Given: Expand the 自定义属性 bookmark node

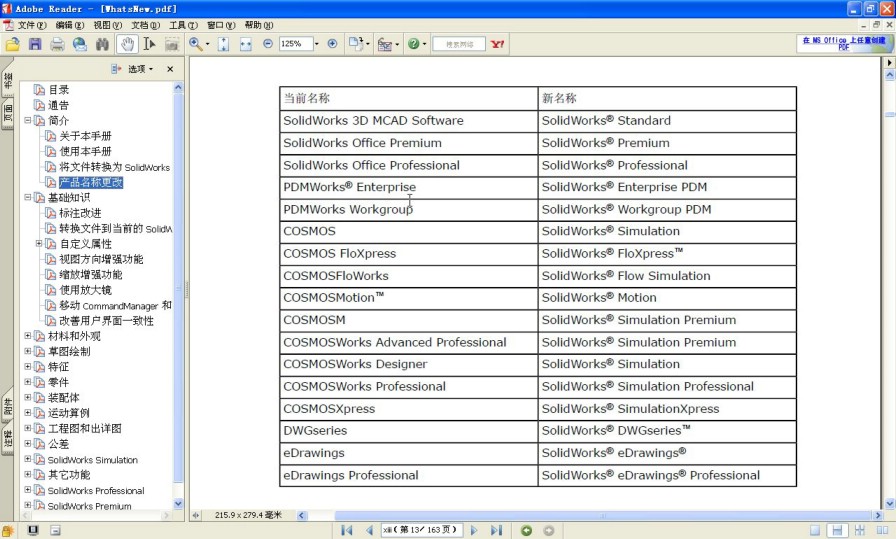Looking at the screenshot, I should 39,243.
